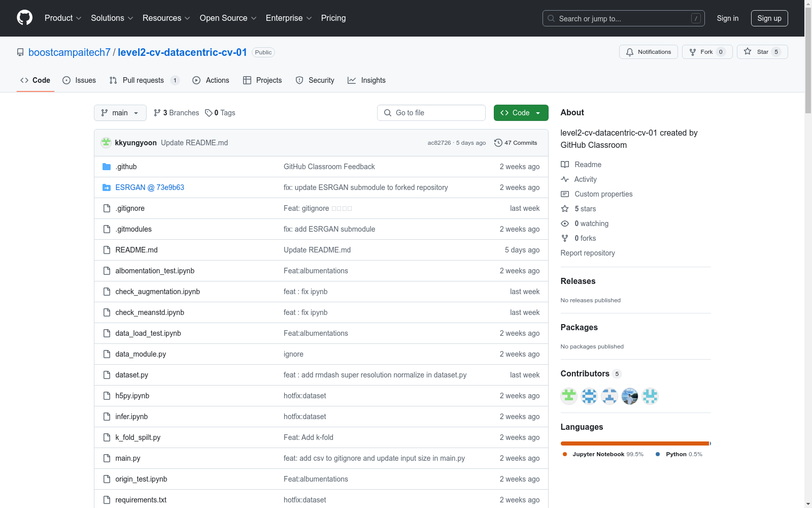View the 47 Commits history
This screenshot has width=812, height=508.
[516, 143]
